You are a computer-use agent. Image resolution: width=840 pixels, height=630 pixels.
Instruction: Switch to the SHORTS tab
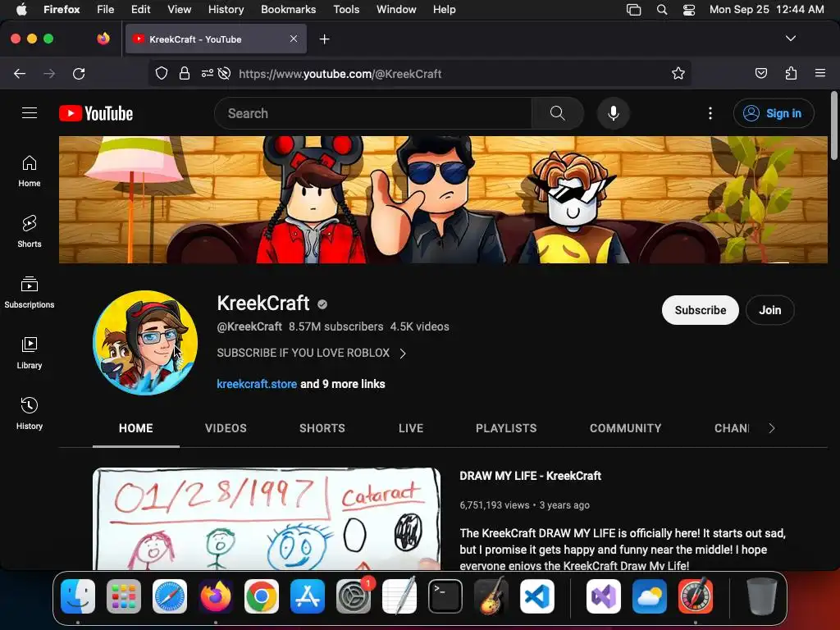(322, 428)
